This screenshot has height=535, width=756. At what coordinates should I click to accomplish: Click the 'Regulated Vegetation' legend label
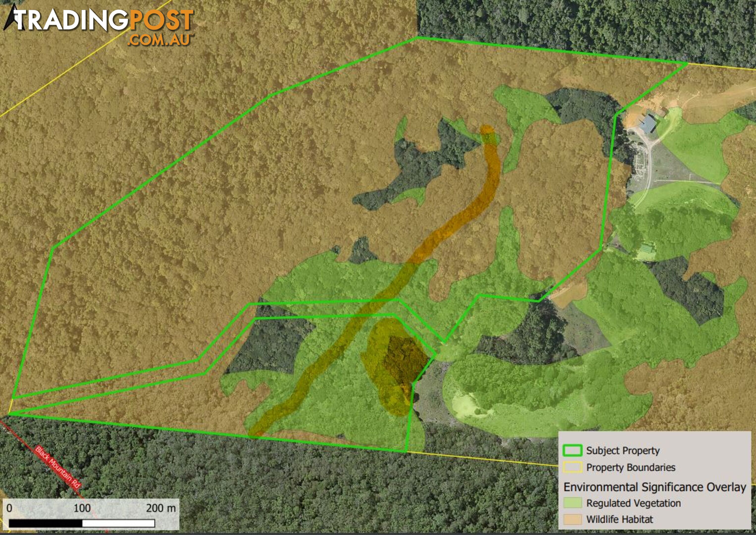point(633,503)
